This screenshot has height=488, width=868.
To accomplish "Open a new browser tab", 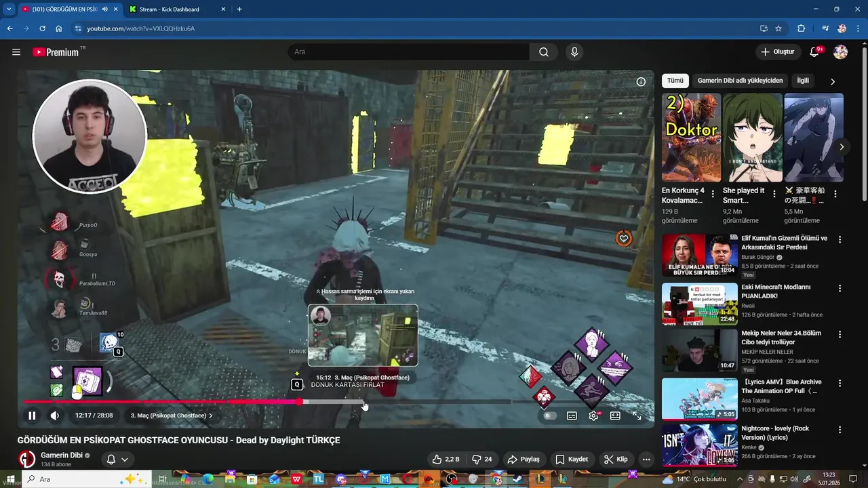I will [x=239, y=9].
